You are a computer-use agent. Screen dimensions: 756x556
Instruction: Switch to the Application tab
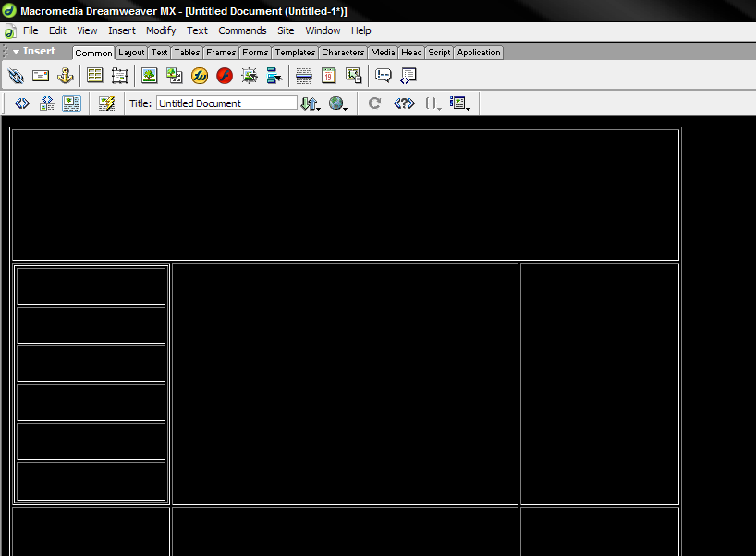click(x=479, y=53)
